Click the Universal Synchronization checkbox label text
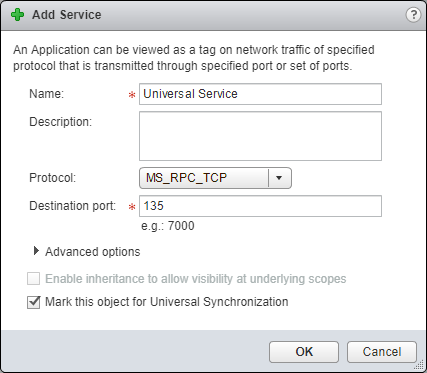This screenshot has width=427, height=373. pos(167,302)
